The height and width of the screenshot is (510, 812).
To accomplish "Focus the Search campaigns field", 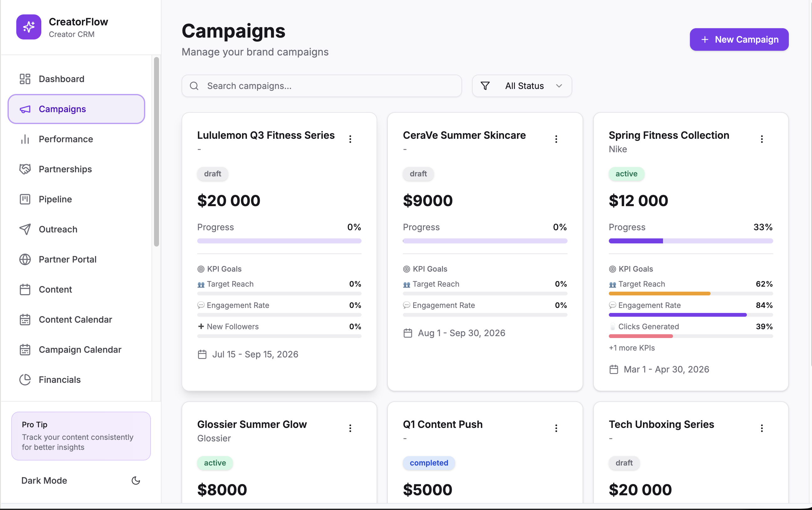I will (321, 86).
